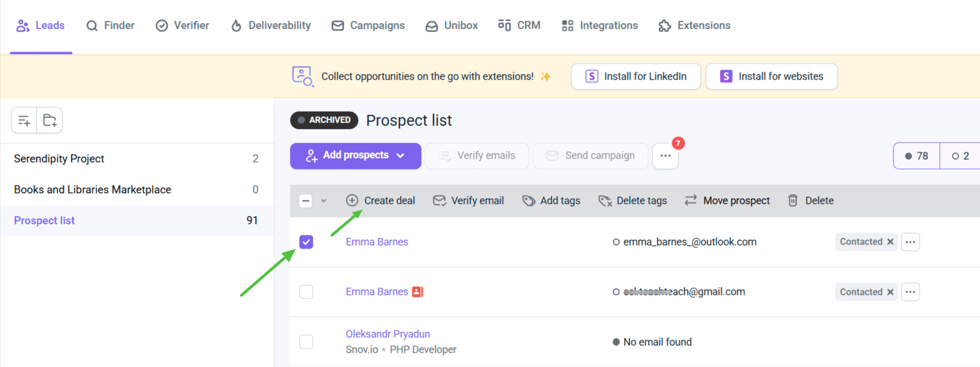Check the Oleksandr Pryadun row checkbox
This screenshot has height=367, width=980.
[x=306, y=342]
